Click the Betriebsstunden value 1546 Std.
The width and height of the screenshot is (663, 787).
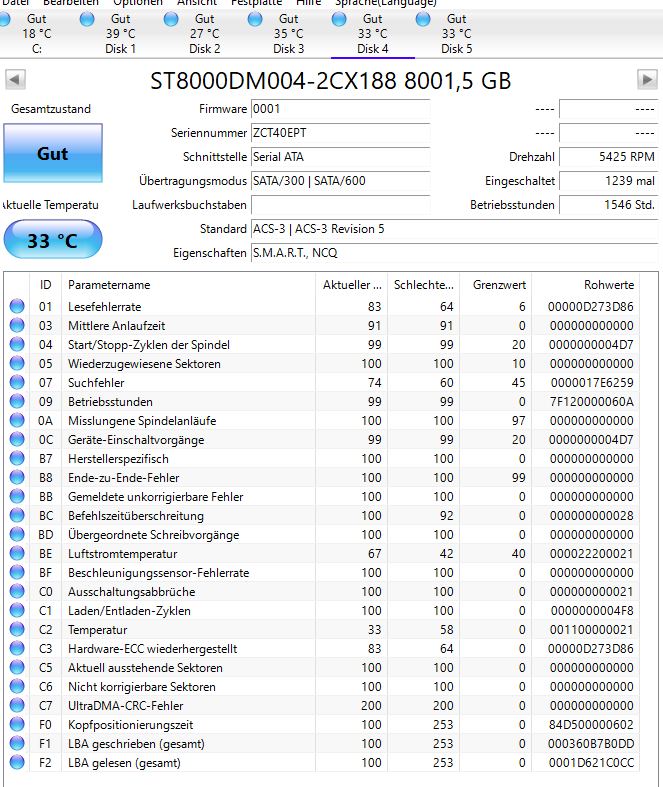pos(608,205)
